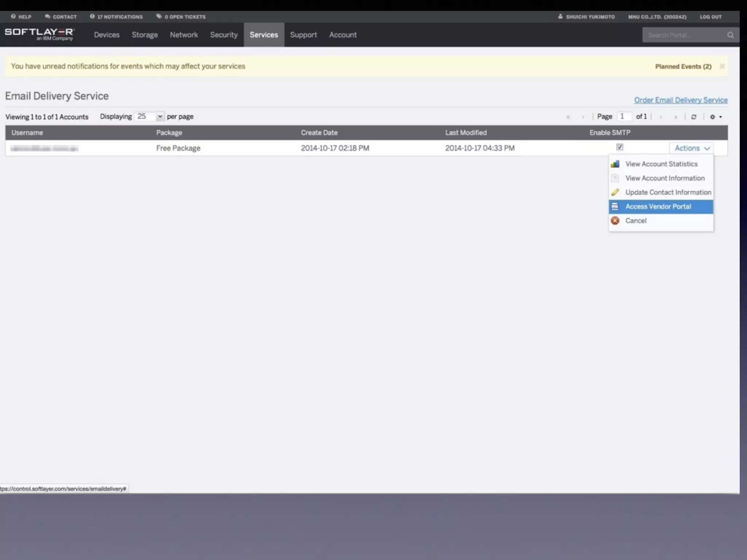Choose Update Contact Information

coord(661,192)
